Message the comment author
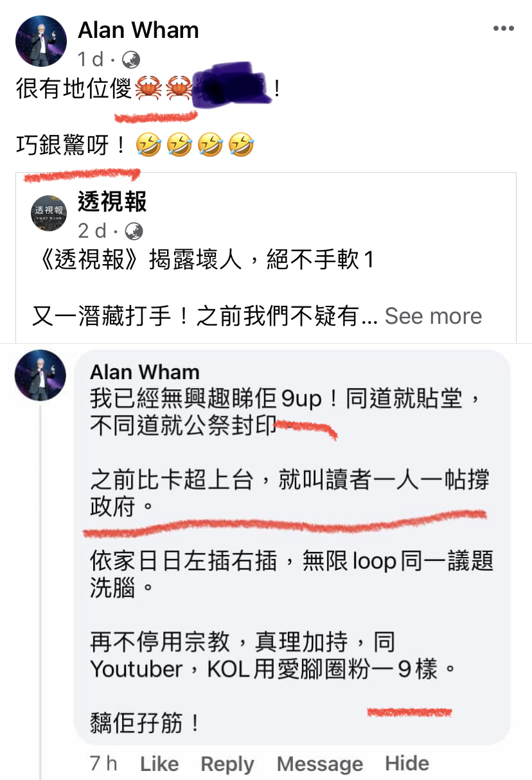The height and width of the screenshot is (780, 532). [320, 763]
